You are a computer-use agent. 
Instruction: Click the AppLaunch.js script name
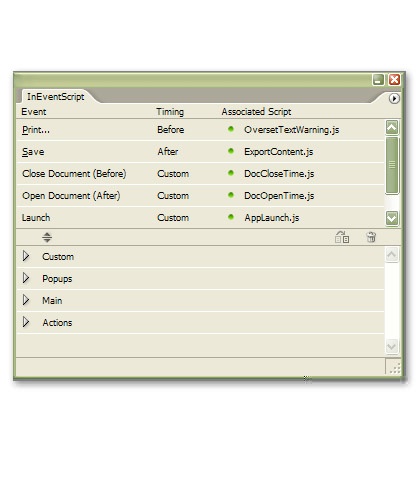pos(272,218)
